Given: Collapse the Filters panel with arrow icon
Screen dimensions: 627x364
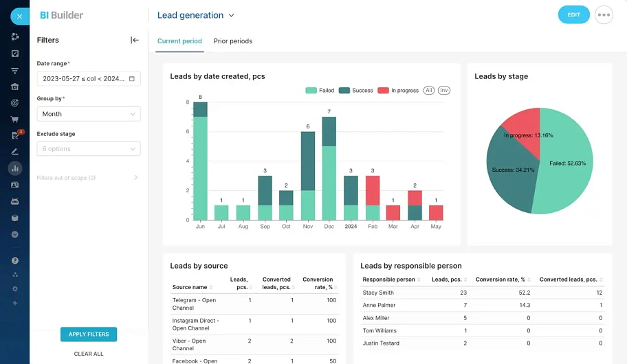Looking at the screenshot, I should pos(135,41).
